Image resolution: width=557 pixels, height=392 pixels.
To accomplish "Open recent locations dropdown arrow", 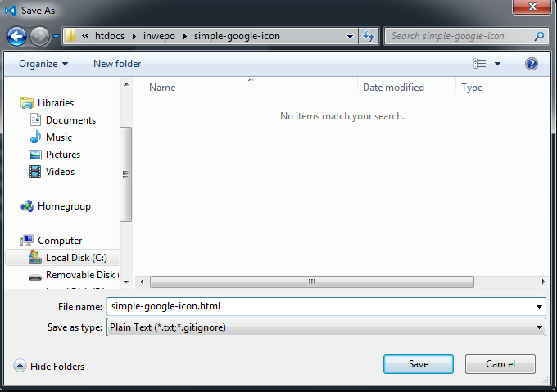I will 56,36.
